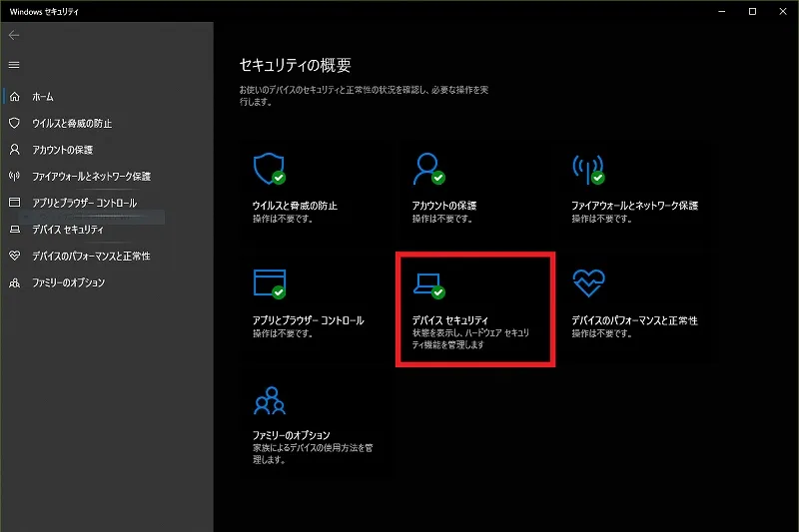Close the Windows Security window

(x=783, y=11)
